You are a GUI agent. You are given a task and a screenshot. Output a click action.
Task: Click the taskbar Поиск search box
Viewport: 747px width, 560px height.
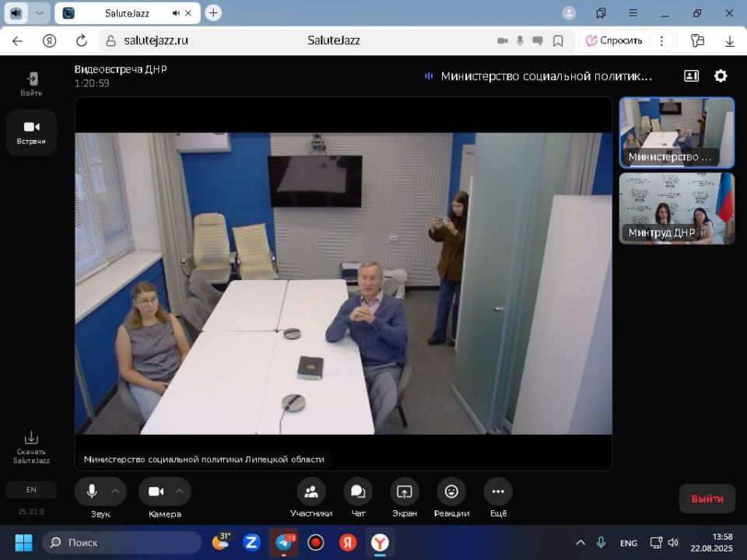[122, 542]
